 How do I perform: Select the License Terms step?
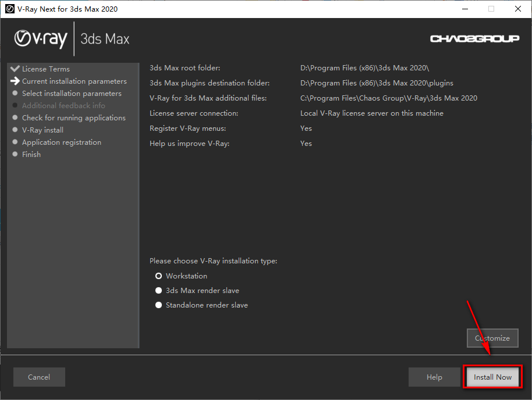pos(45,68)
